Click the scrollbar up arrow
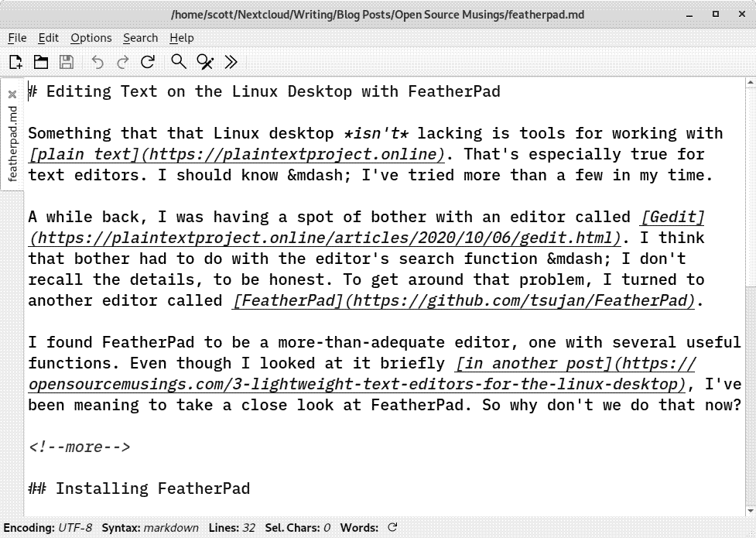This screenshot has width=756, height=538. click(751, 83)
